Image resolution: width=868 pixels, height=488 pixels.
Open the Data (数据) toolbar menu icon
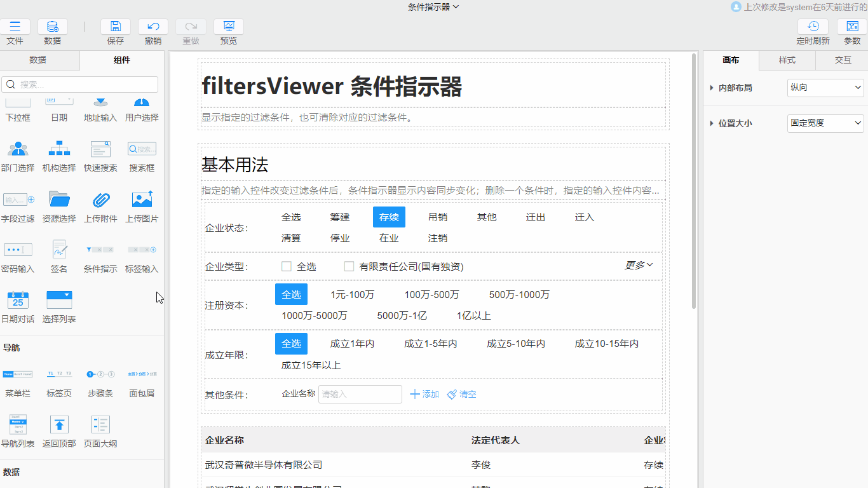(x=53, y=27)
